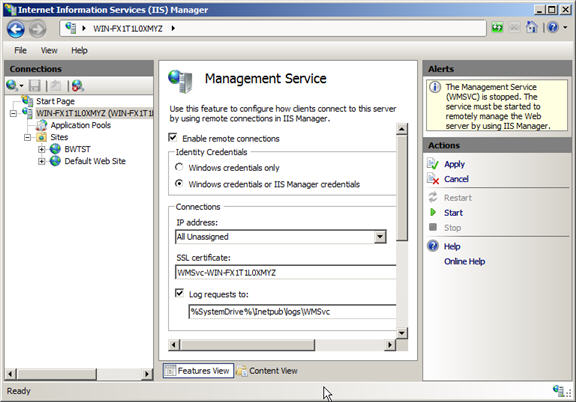The height and width of the screenshot is (402, 576).
Task: Click the globe icon next to BWTST
Action: 55,149
